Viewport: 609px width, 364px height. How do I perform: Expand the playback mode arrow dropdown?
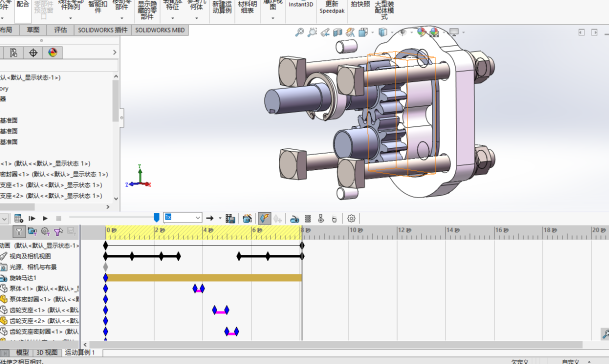[x=220, y=218]
